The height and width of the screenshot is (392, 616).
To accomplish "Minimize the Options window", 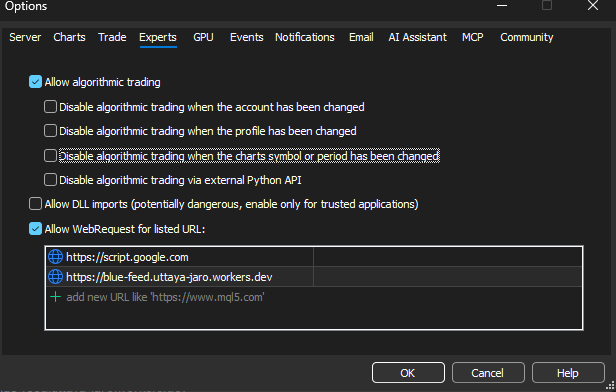I will pos(502,5).
